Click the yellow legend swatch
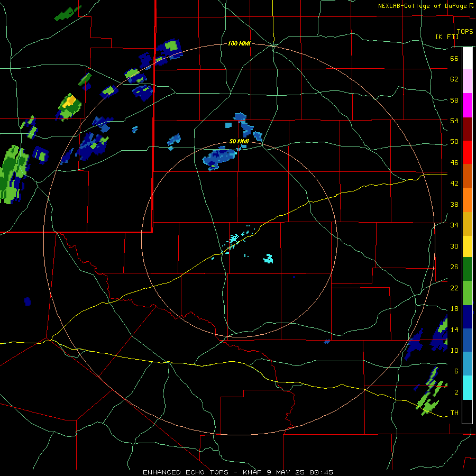 point(467,246)
